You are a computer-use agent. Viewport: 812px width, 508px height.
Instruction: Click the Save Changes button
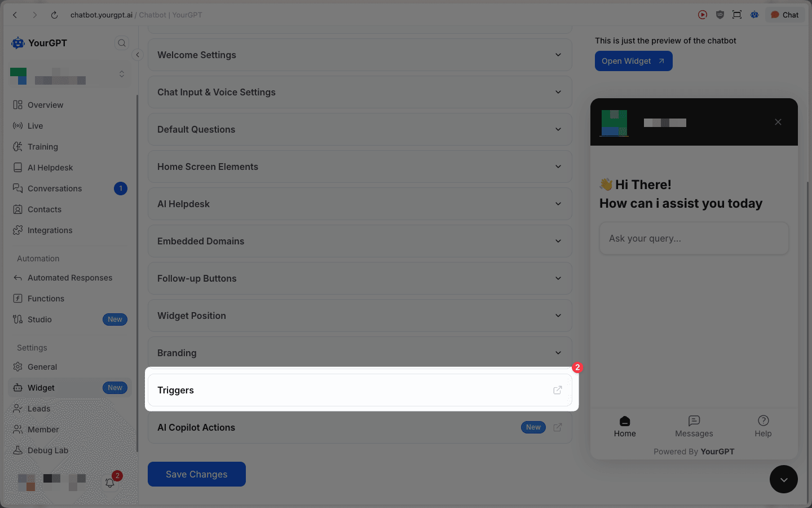196,474
